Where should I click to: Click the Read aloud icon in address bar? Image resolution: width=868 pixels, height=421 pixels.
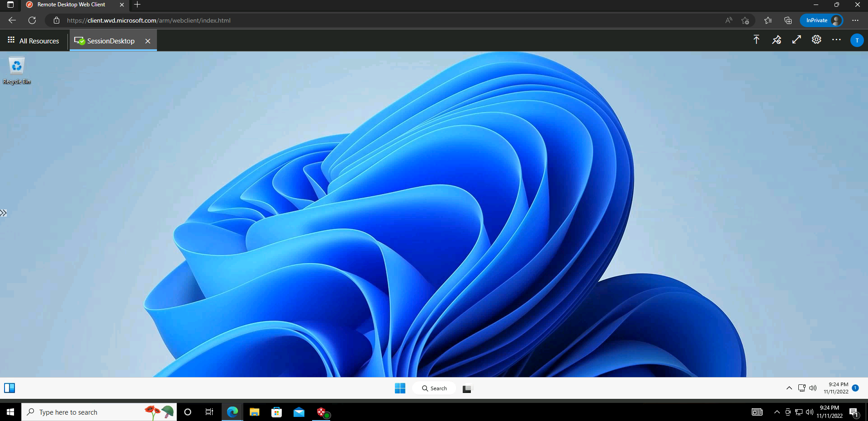click(728, 20)
